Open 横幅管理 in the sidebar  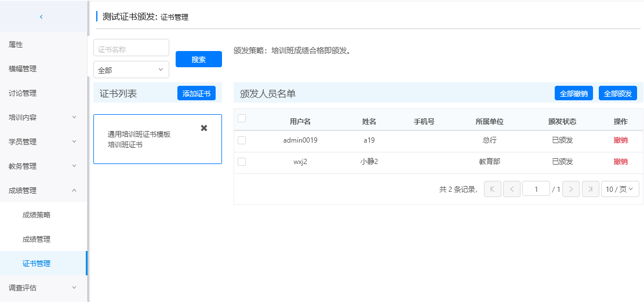click(23, 68)
